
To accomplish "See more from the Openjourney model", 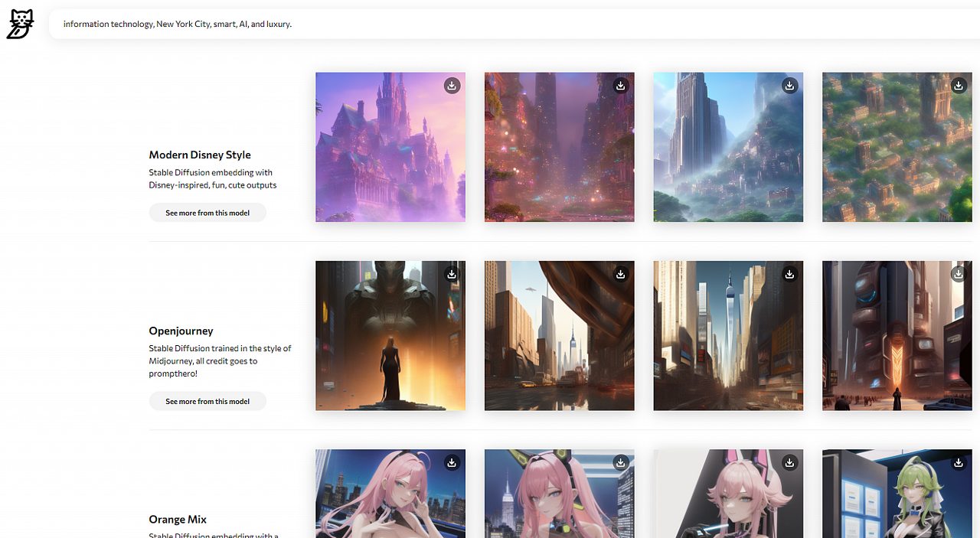I will 207,401.
